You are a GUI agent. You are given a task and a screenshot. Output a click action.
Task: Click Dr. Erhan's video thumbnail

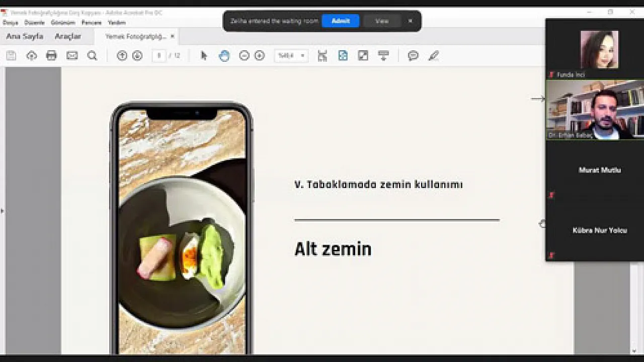click(x=595, y=110)
